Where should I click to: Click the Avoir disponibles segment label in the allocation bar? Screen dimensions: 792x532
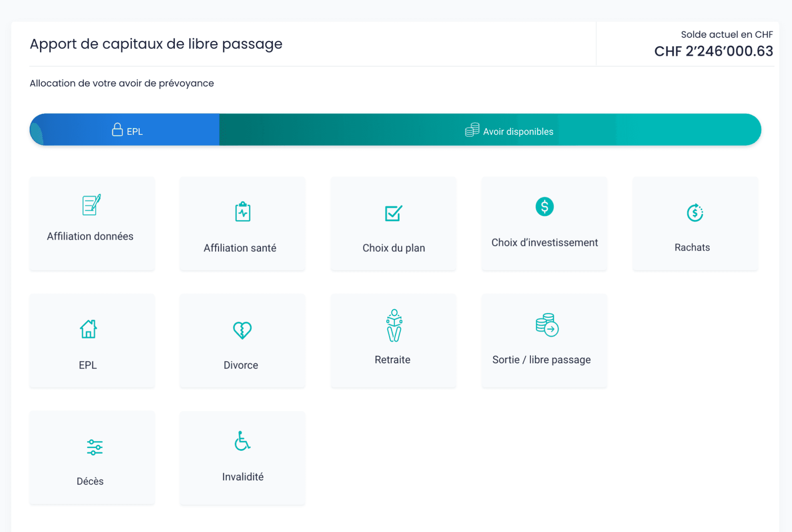click(518, 132)
